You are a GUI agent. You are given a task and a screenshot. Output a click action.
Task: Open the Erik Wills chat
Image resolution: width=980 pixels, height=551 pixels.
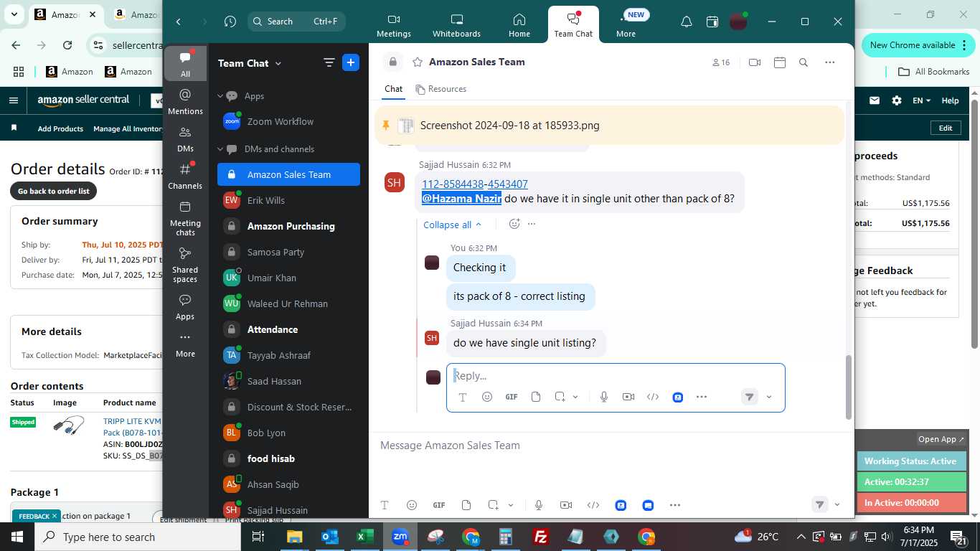click(289, 200)
